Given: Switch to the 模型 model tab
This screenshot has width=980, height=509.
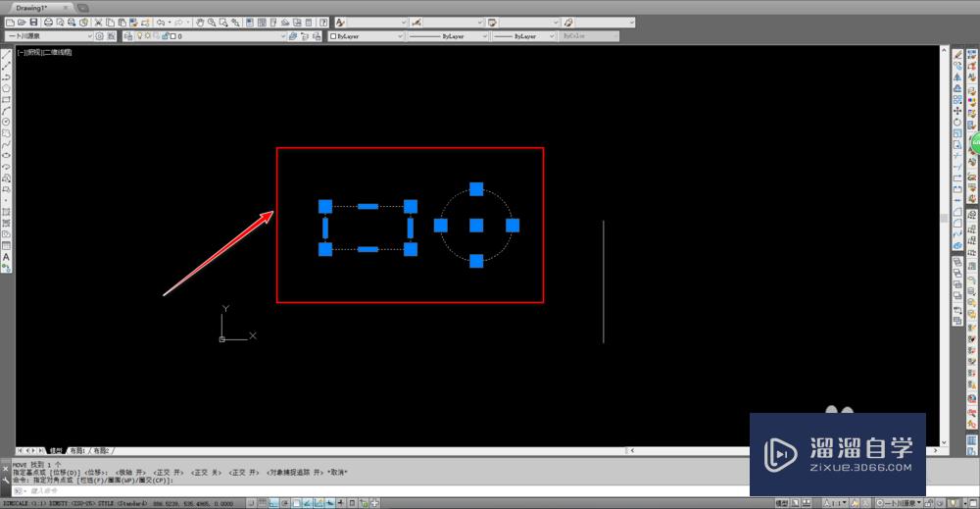Looking at the screenshot, I should click(56, 450).
